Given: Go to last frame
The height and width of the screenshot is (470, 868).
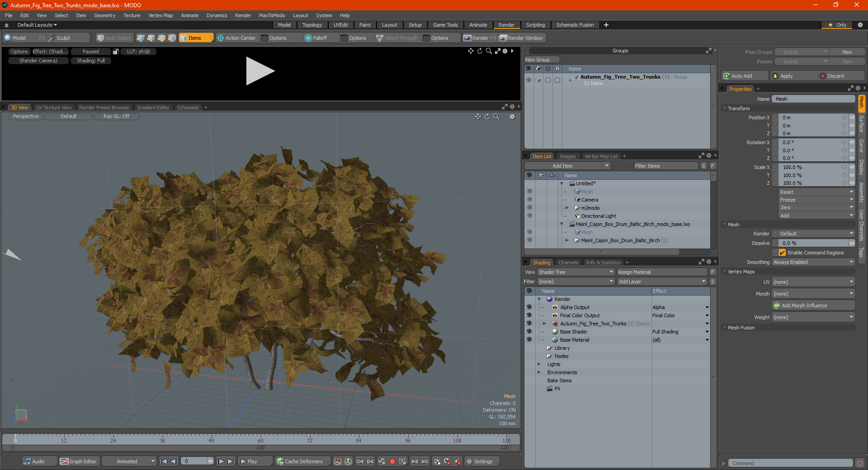Looking at the screenshot, I should [231, 461].
